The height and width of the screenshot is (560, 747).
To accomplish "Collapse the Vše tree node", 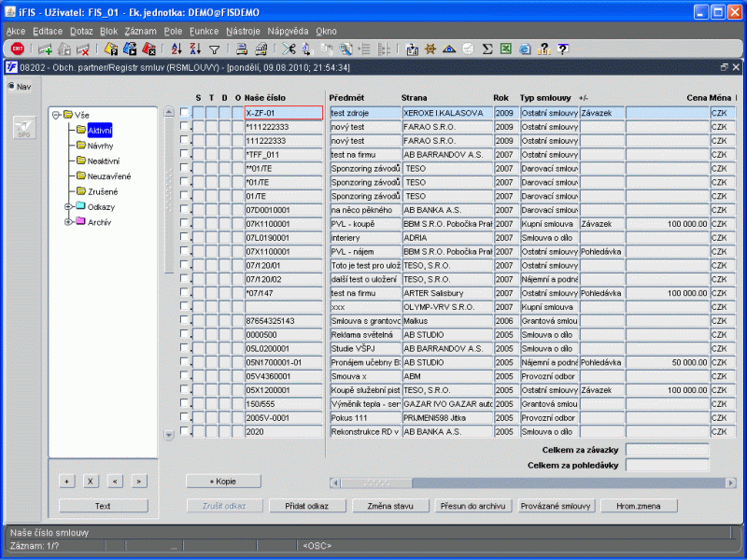I will point(56,115).
